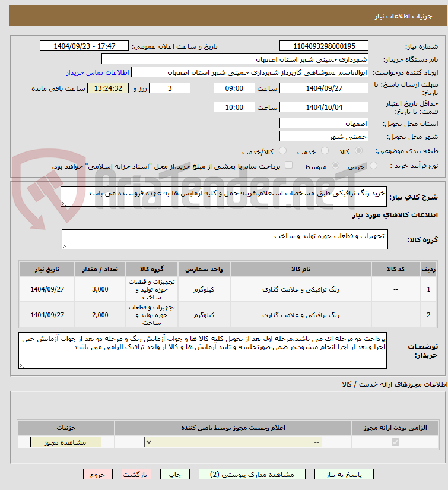Click the delivery province field اصفهان
The image size is (448, 490).
(x=324, y=123)
